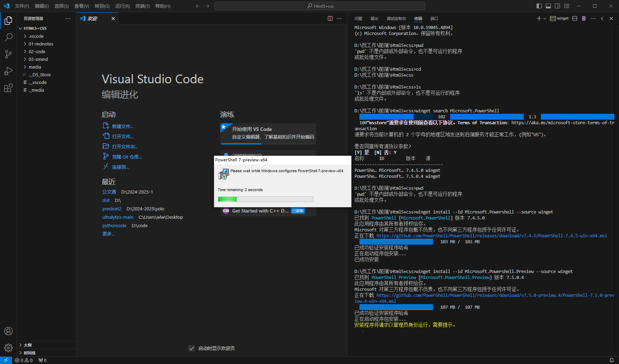
Task: Open the Accounts menu icon
Action: (x=8, y=331)
